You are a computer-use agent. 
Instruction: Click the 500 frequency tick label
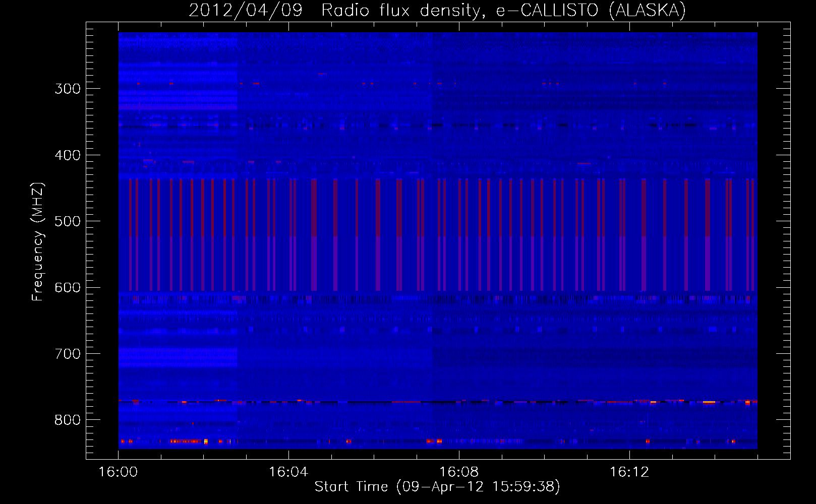[x=68, y=221]
